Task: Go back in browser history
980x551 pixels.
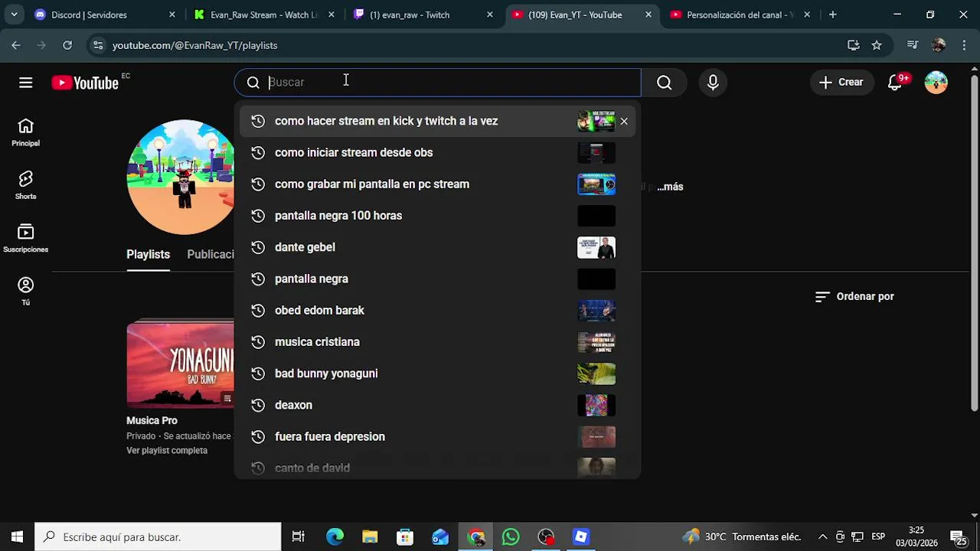Action: coord(16,45)
